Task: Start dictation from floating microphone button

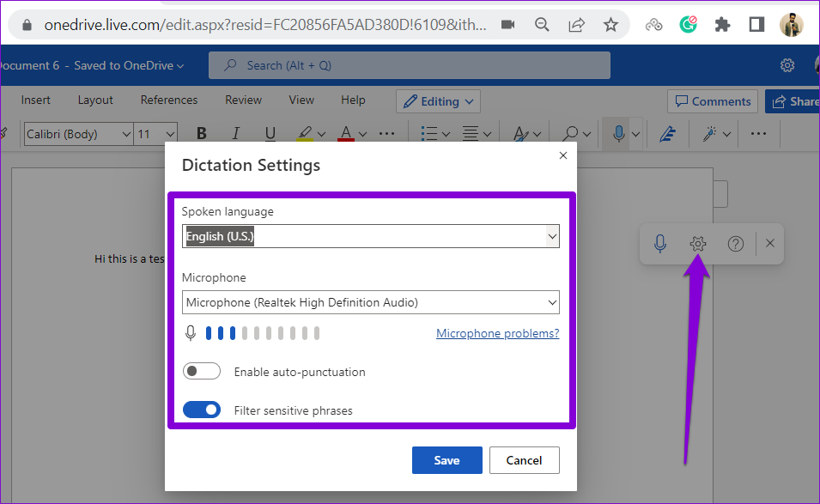Action: pyautogui.click(x=660, y=244)
